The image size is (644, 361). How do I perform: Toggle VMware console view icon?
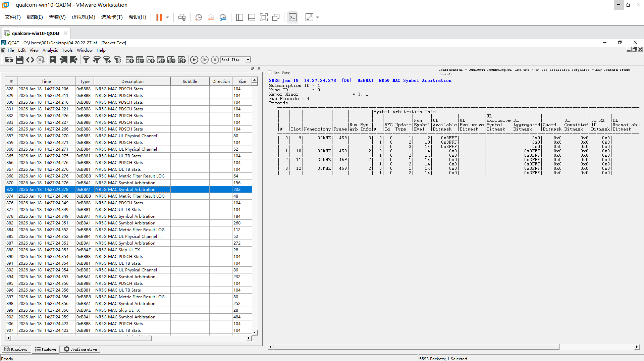(293, 17)
